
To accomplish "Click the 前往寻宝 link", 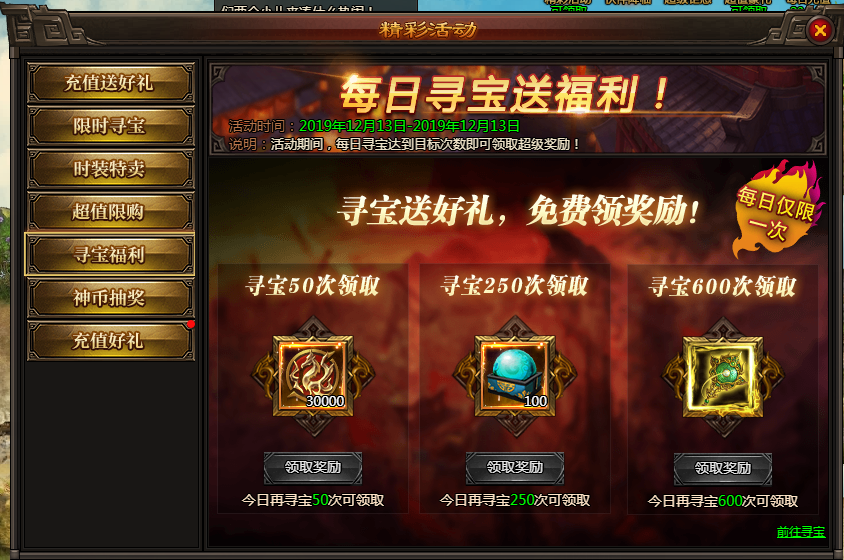I will point(801,532).
